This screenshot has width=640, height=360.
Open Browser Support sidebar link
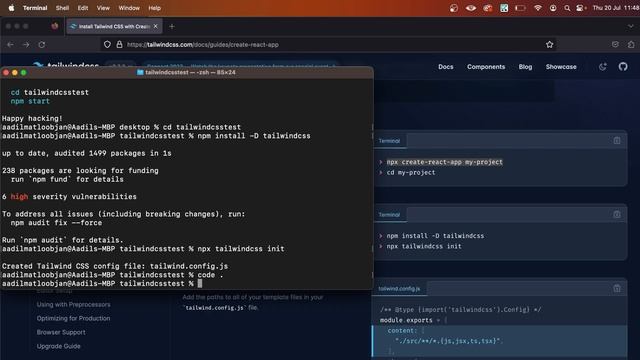(x=61, y=332)
